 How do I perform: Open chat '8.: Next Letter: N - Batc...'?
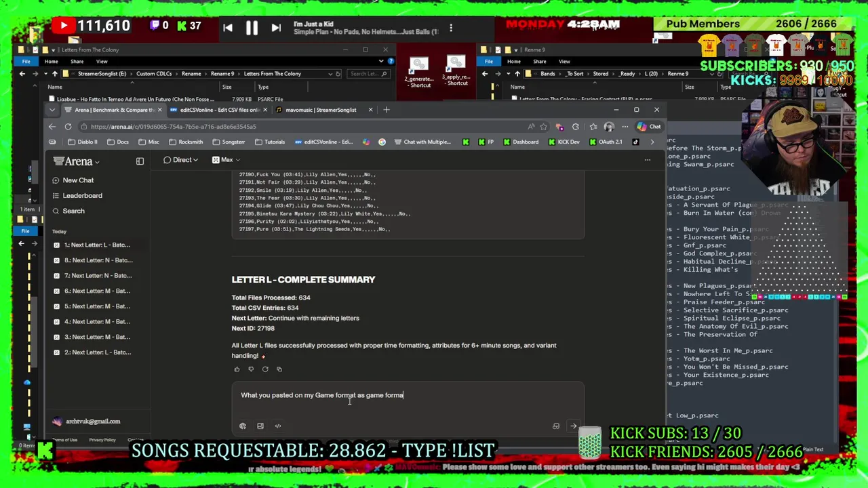point(97,260)
